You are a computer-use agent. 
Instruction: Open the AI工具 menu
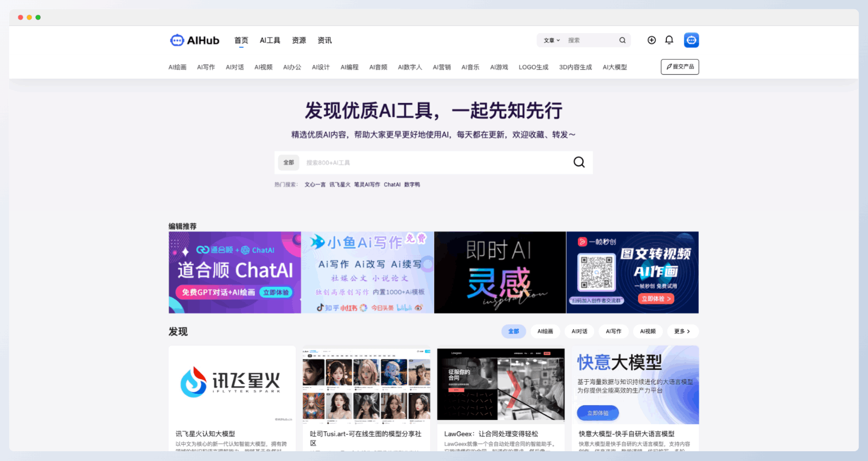[x=270, y=40]
